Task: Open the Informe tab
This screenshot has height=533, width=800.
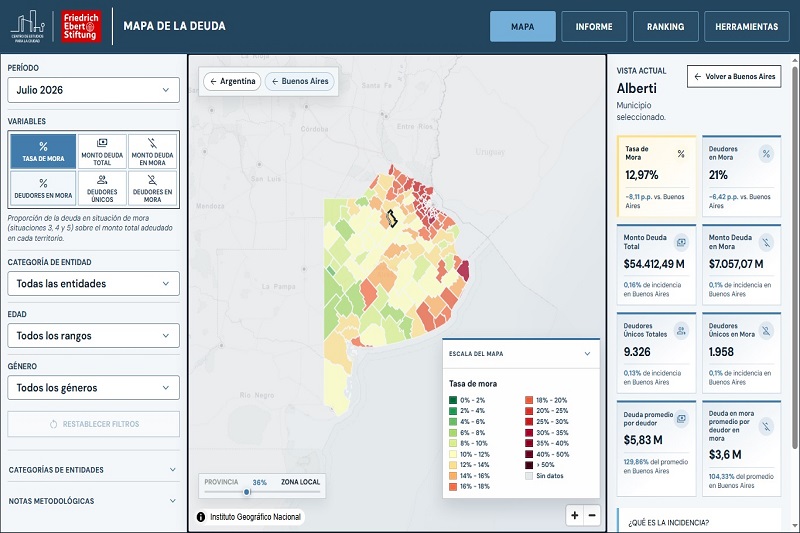Action: 594,27
